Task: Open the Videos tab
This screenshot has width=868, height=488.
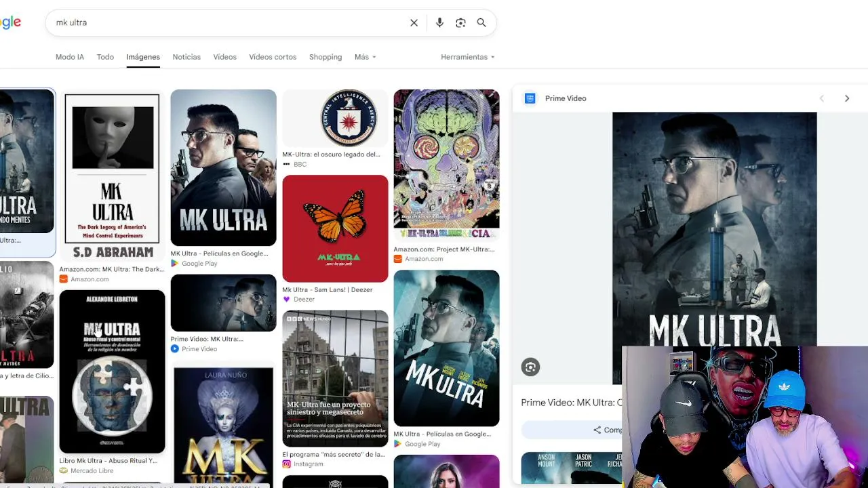Action: tap(224, 57)
